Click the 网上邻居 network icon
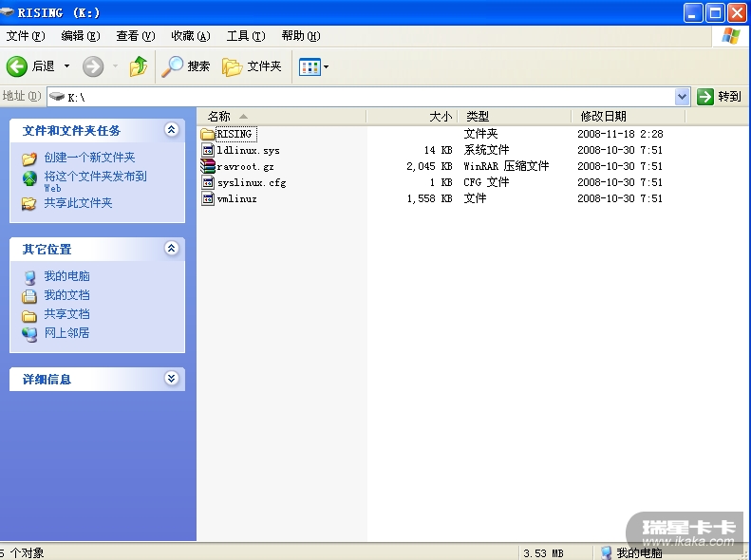Screen dimensions: 751x560 click(29, 334)
